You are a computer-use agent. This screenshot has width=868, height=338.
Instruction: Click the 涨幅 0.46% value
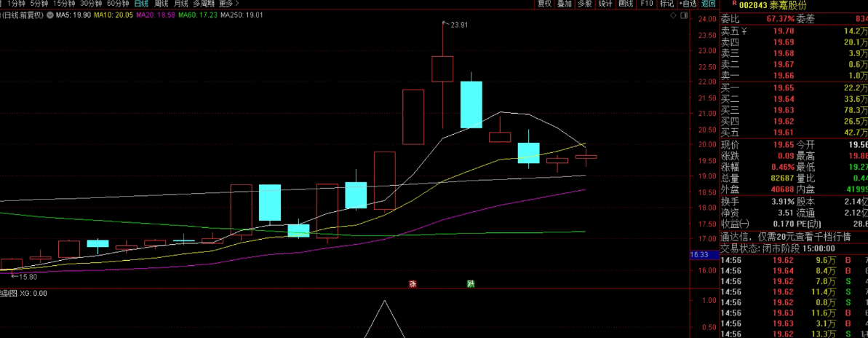coord(783,168)
